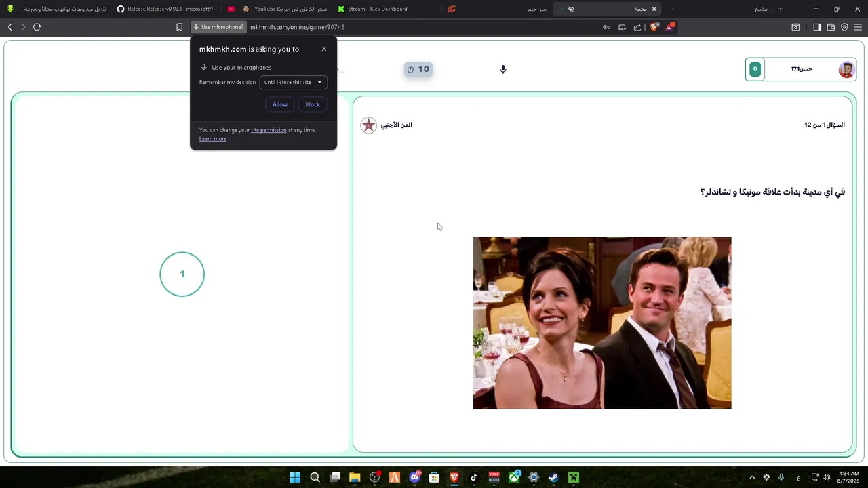The image size is (868, 488).
Task: Show hidden system tray icons
Action: [x=751, y=477]
